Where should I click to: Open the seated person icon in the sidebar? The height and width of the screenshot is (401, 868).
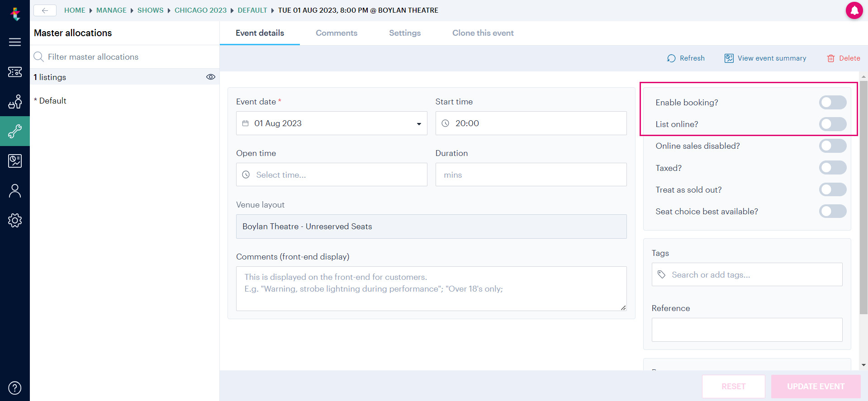pyautogui.click(x=15, y=102)
